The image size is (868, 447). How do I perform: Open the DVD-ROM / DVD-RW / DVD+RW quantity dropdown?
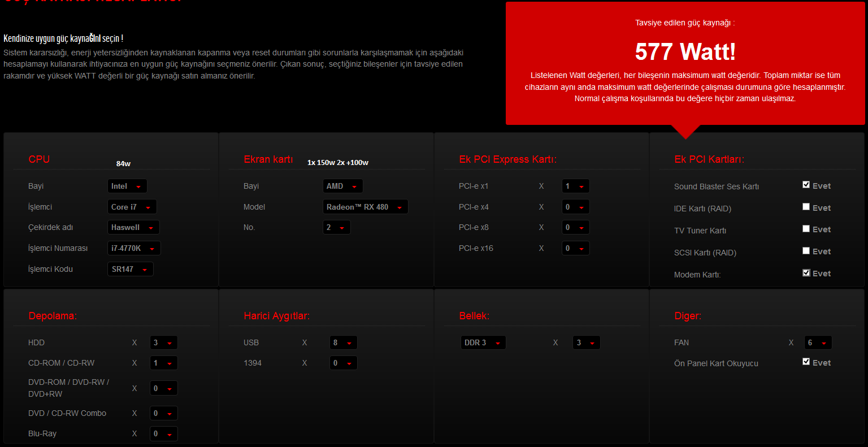coord(164,388)
